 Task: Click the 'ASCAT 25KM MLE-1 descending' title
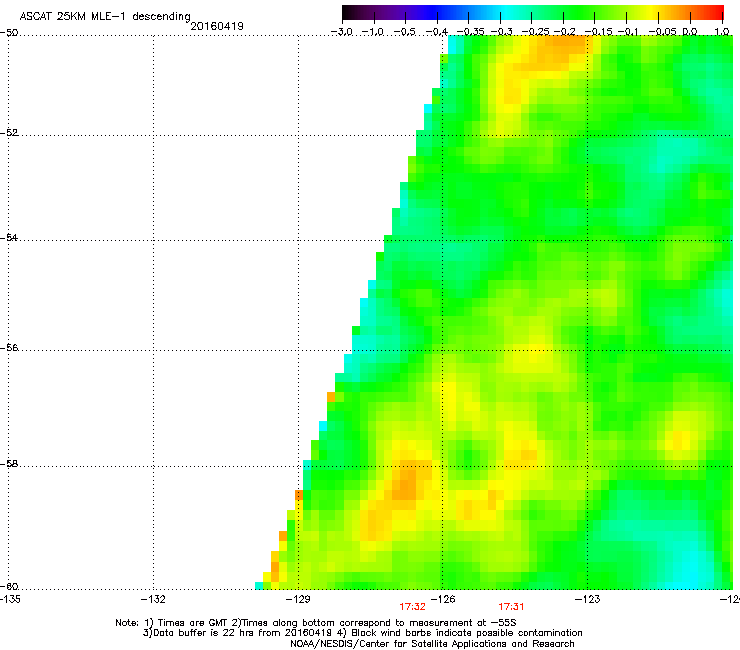point(105,17)
